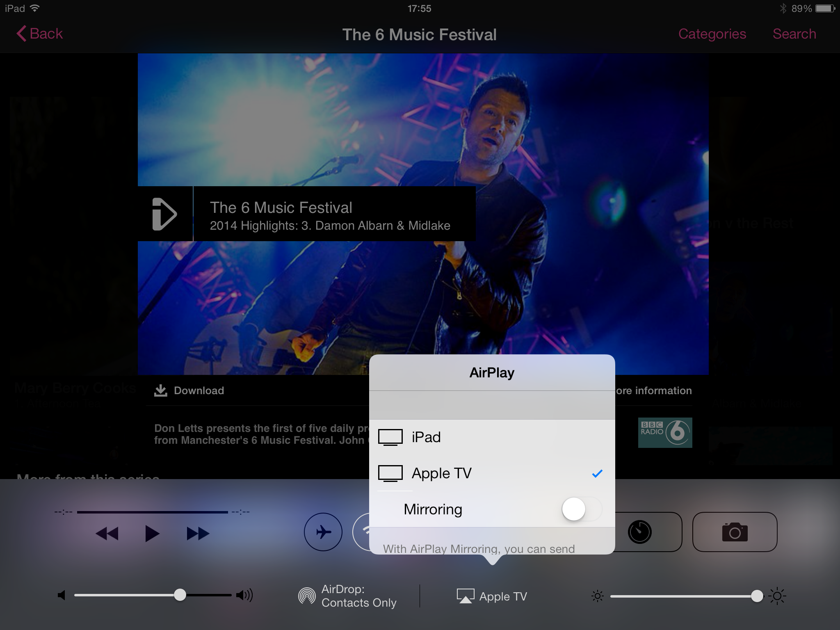Tap the loud speaker volume icon
This screenshot has width=840, height=630.
click(244, 595)
